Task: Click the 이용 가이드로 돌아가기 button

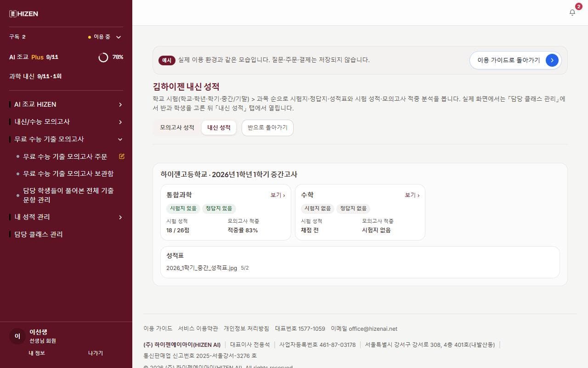Action: 515,60
